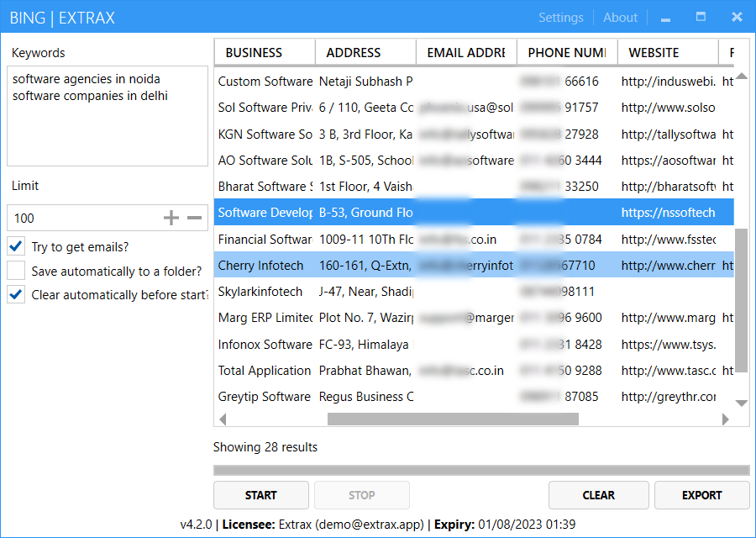Decrease the limit with the minus icon
This screenshot has width=756, height=538.
point(194,218)
